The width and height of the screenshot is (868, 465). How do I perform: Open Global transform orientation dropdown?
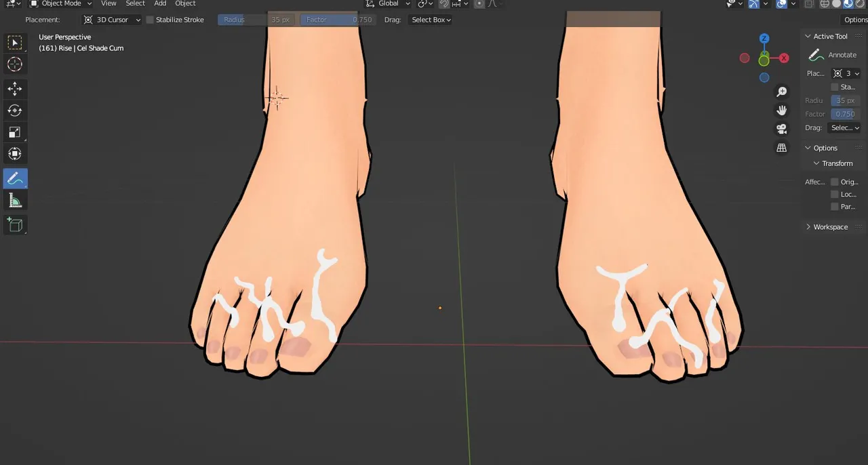388,4
